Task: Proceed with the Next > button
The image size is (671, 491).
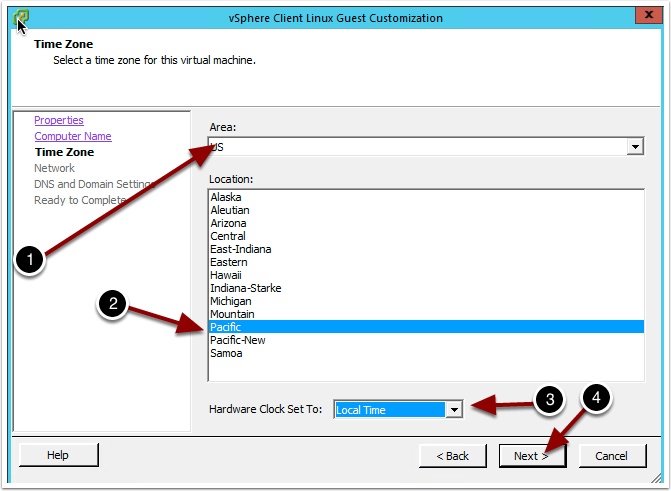Action: [x=532, y=456]
